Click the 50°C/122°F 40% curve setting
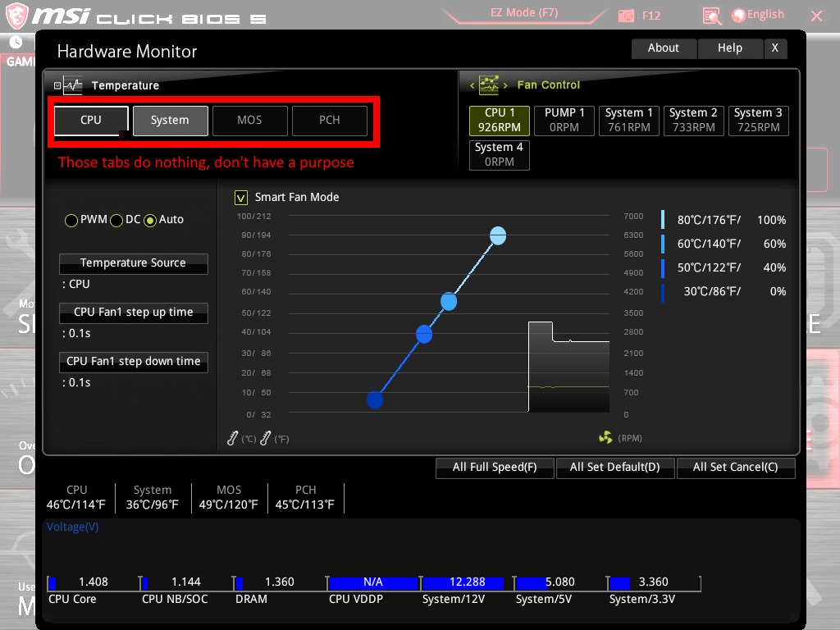840x630 pixels. pos(724,268)
